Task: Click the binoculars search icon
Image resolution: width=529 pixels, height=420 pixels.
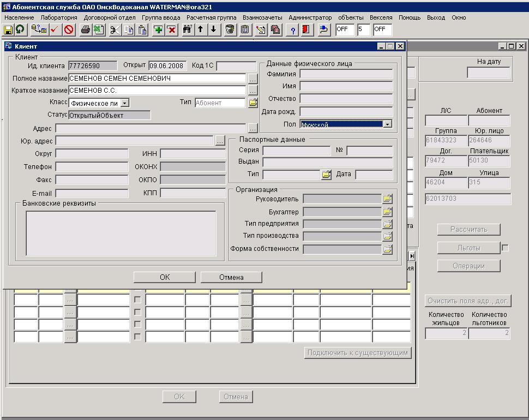Action: pos(187,29)
